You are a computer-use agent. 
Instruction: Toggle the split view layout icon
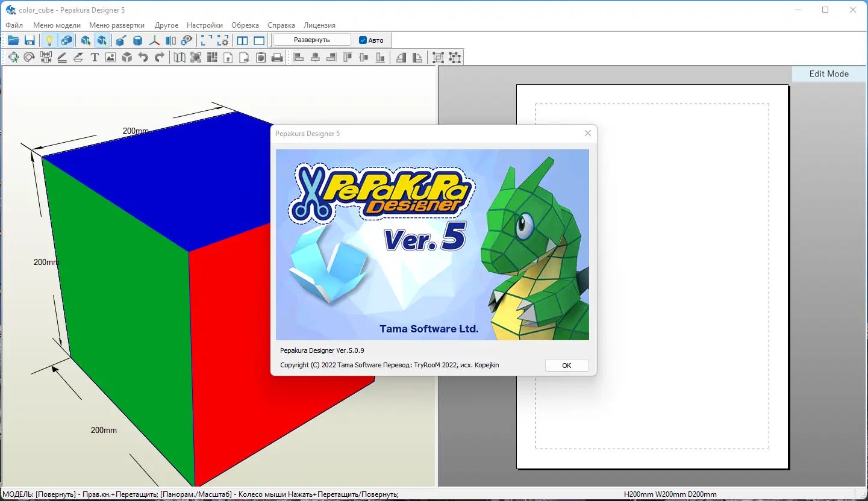click(242, 40)
